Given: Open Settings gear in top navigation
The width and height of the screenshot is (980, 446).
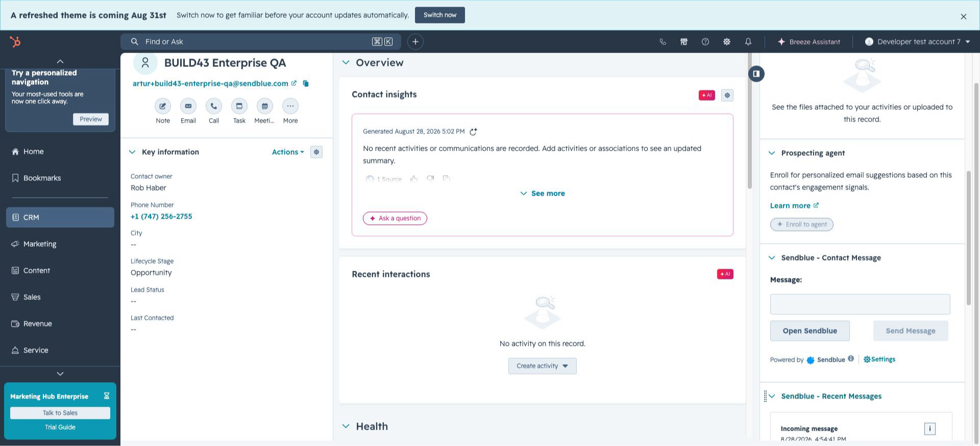Looking at the screenshot, I should (727, 42).
